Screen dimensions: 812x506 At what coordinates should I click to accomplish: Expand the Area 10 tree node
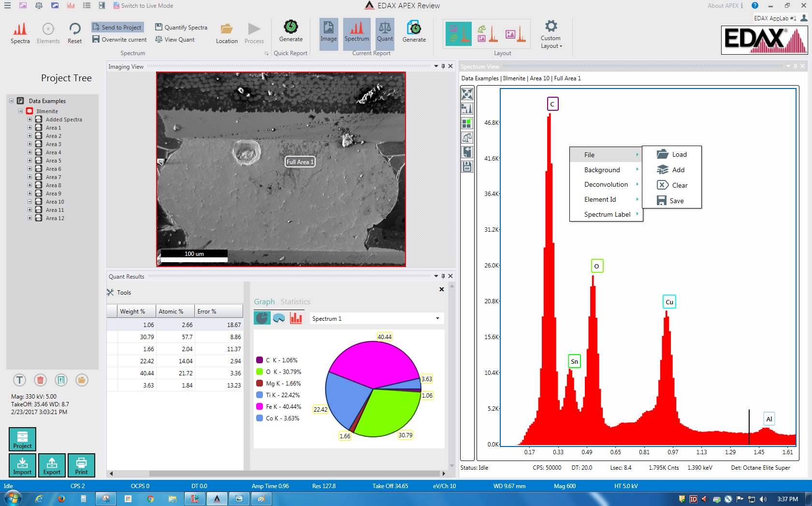coord(30,202)
